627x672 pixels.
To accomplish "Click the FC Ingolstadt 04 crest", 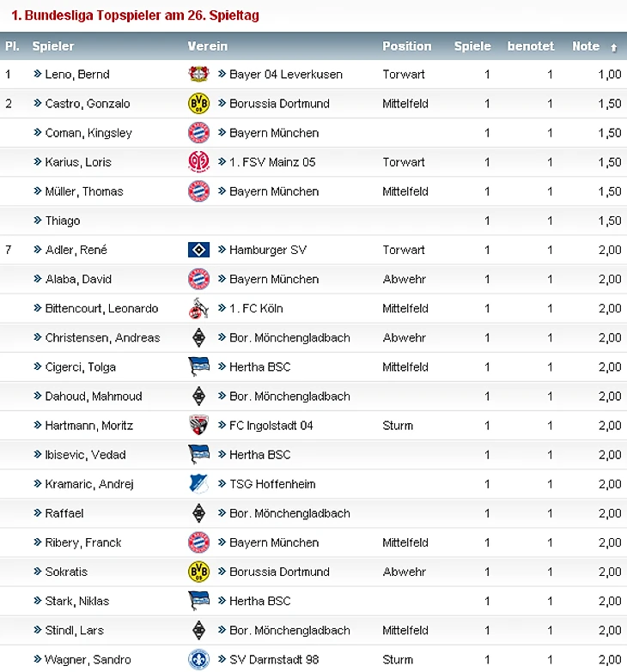I will point(198,425).
